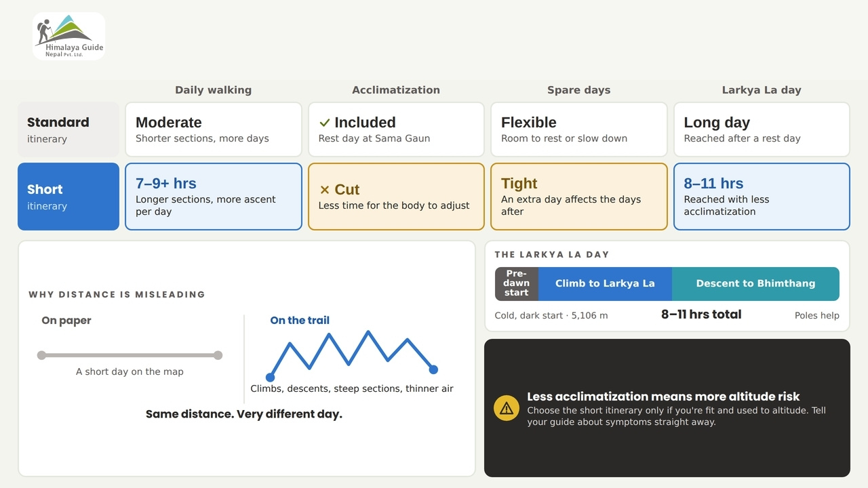Click the 'Climbs, descents, steep sections, thinner air' caption
868x488 pixels.
(x=352, y=388)
